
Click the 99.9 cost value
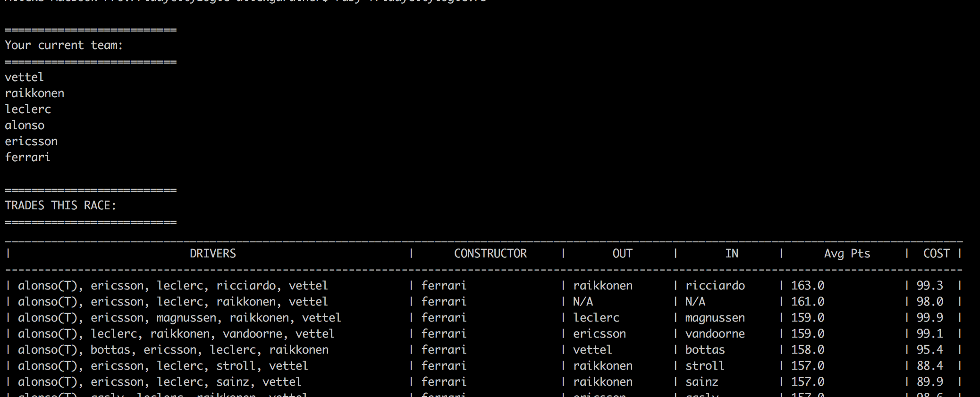tap(930, 318)
